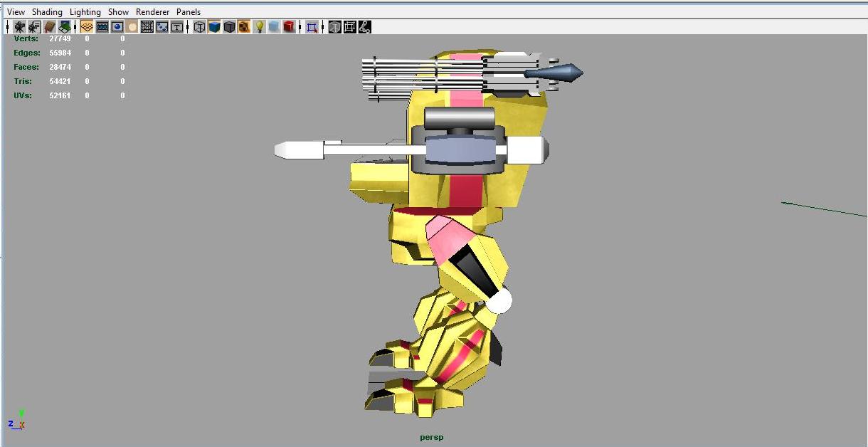This screenshot has height=447, width=868.
Task: Click the persp camera name label
Action: tap(431, 437)
